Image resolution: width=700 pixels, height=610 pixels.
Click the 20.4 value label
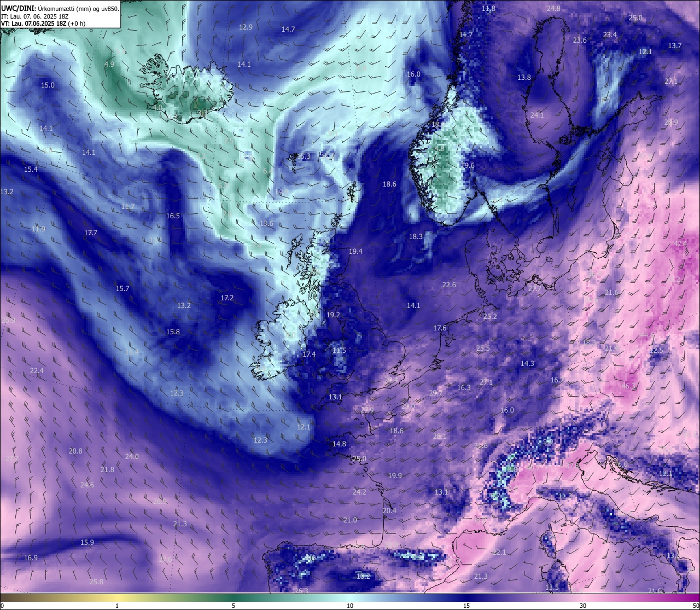pos(389,511)
